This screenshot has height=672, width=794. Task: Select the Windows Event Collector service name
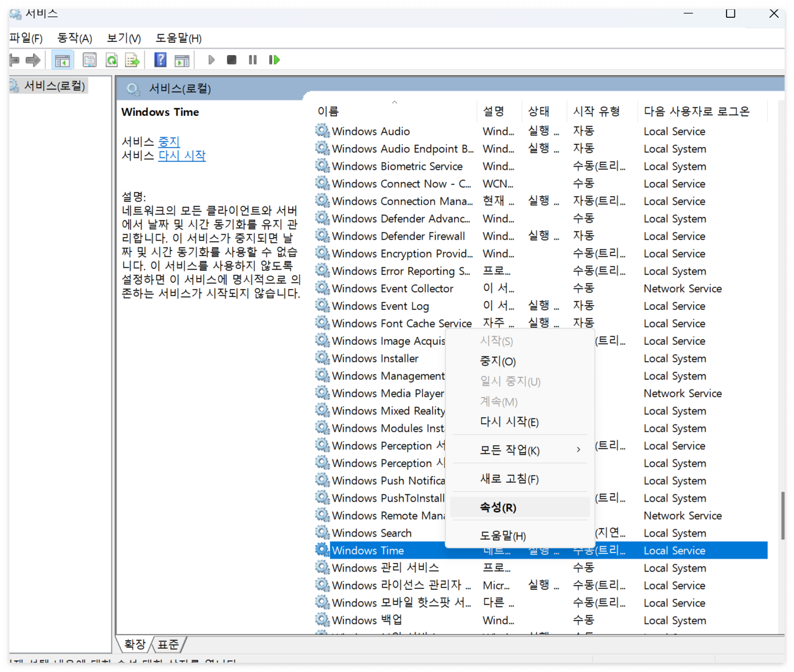(393, 288)
